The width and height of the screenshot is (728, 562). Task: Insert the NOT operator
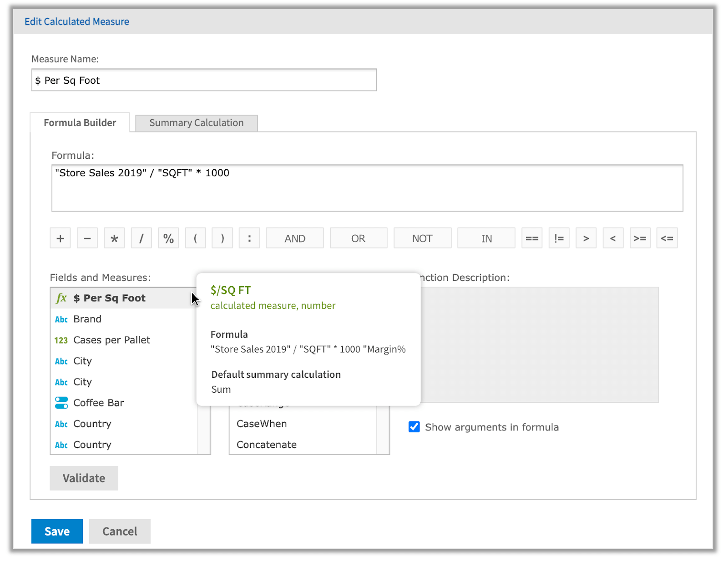tap(422, 238)
